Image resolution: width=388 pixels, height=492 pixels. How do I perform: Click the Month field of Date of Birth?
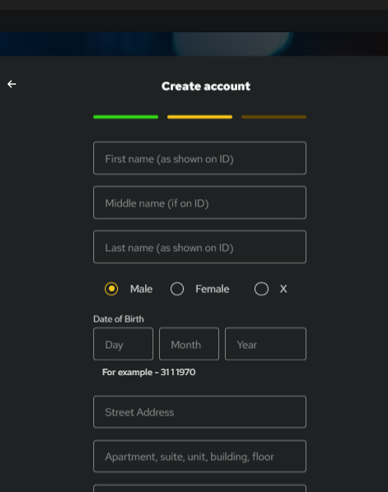(189, 344)
